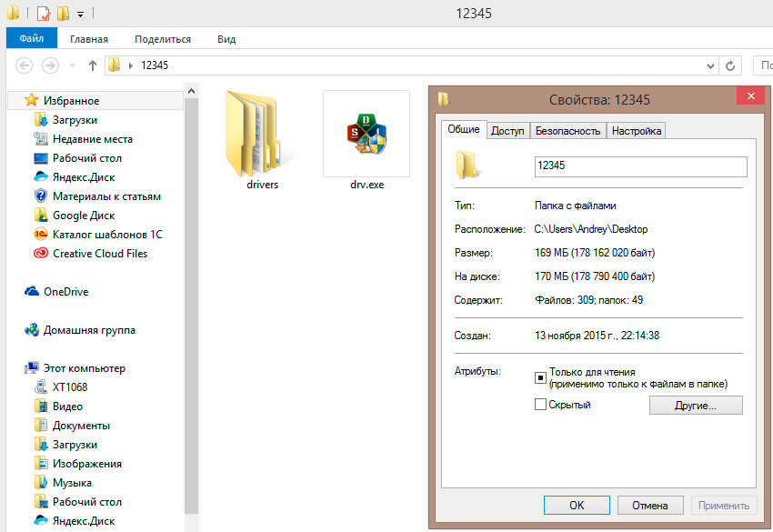The height and width of the screenshot is (532, 773).
Task: Click the navigation pane scrollbar up arrow
Action: coord(191,91)
